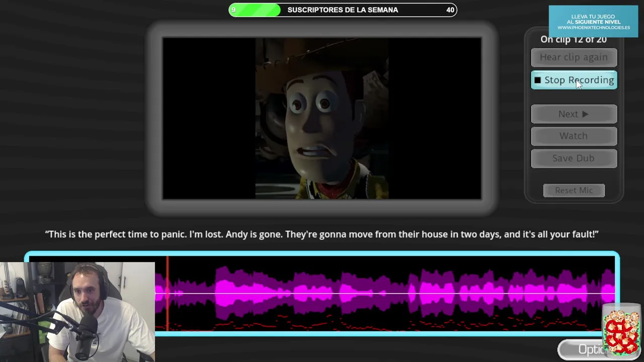Click the Stop Recording button
This screenshot has width=644, height=362.
coord(574,80)
